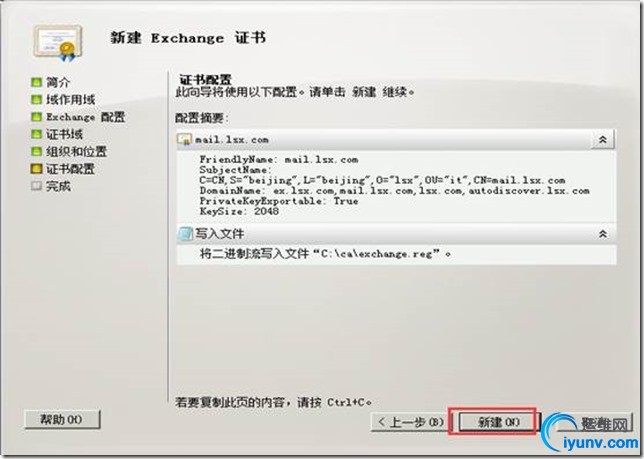Click the certificate icon in wizard header
Viewport: 644px width, 459px height.
tap(58, 43)
